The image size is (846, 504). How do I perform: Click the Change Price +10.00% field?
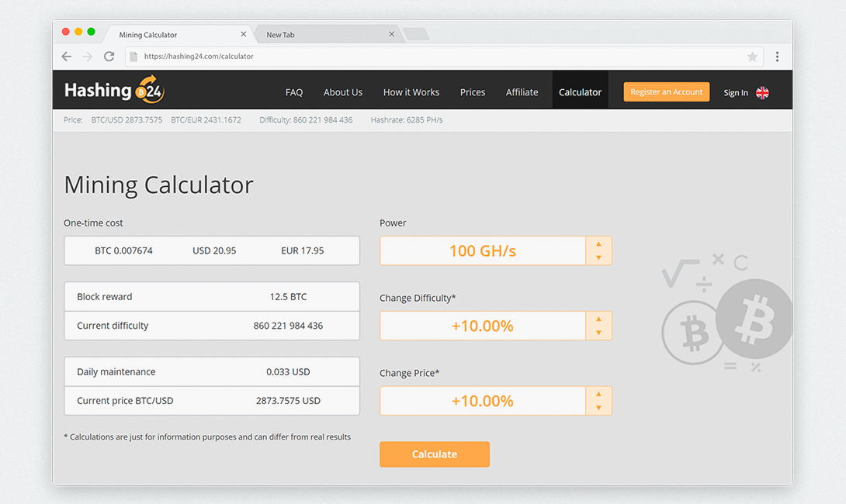coord(483,401)
